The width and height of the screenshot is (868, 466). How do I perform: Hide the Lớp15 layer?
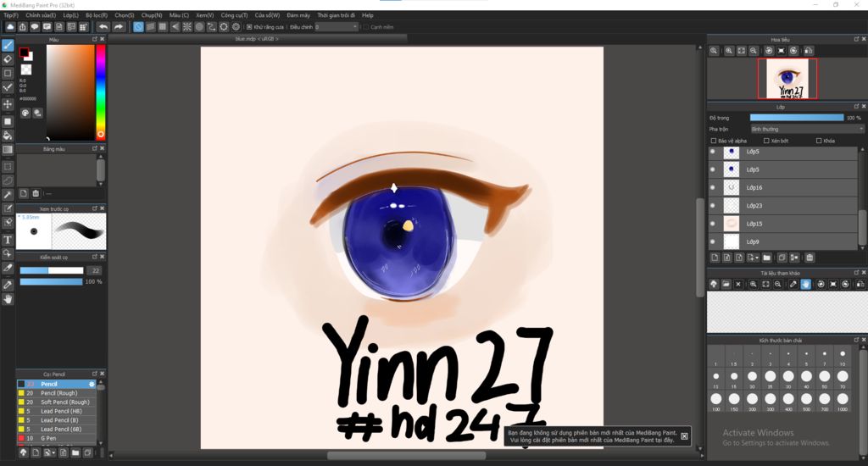pyautogui.click(x=713, y=224)
